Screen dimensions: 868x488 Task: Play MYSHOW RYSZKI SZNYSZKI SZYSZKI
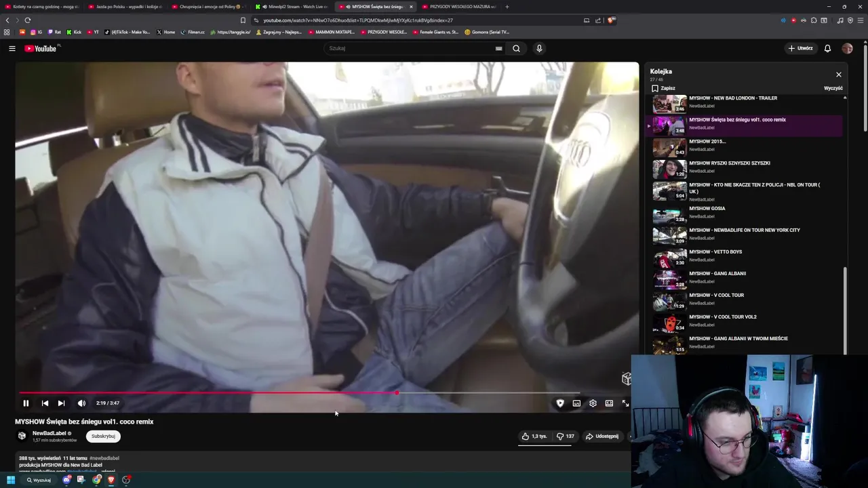click(745, 168)
